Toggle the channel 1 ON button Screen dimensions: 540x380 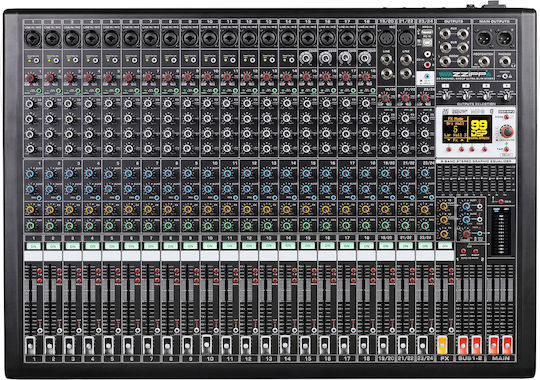tap(33, 246)
